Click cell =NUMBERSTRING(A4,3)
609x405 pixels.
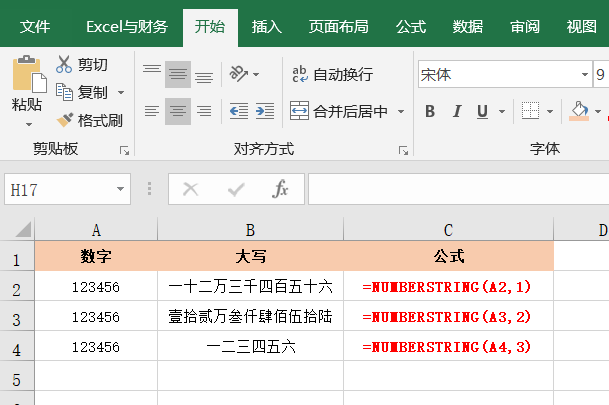[449, 346]
